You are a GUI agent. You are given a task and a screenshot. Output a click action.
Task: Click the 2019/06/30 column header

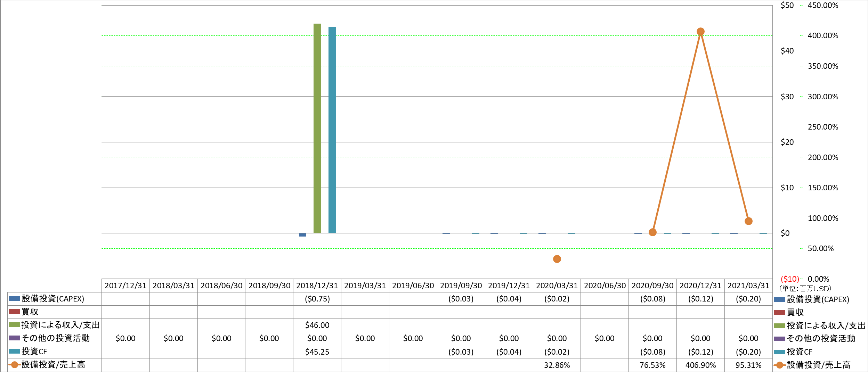pos(413,286)
